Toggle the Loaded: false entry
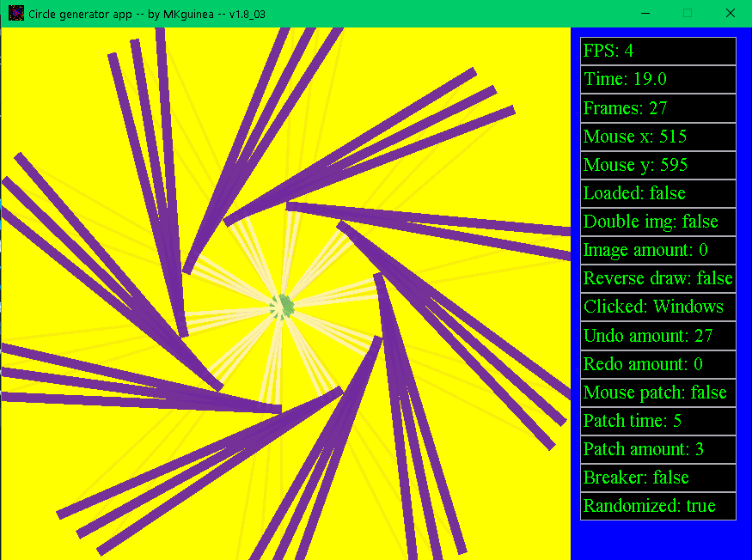 [658, 193]
